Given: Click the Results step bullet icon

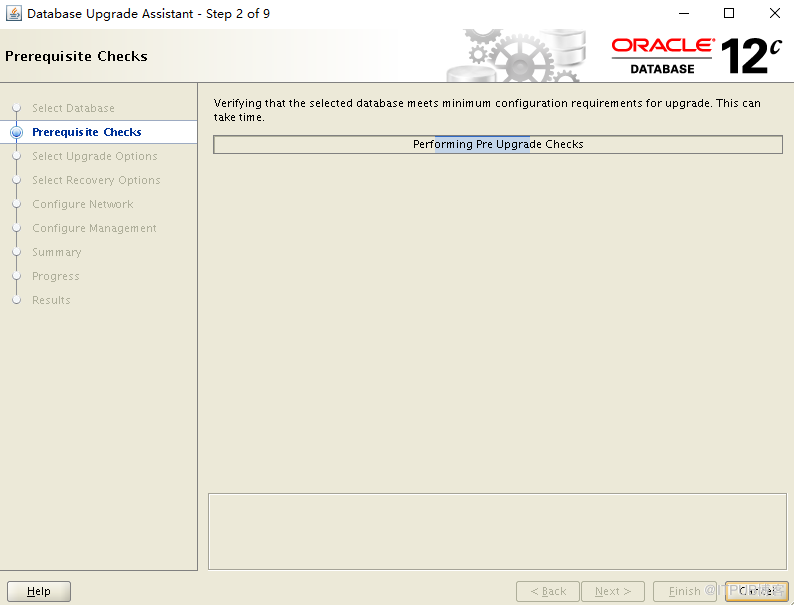Looking at the screenshot, I should [x=17, y=300].
